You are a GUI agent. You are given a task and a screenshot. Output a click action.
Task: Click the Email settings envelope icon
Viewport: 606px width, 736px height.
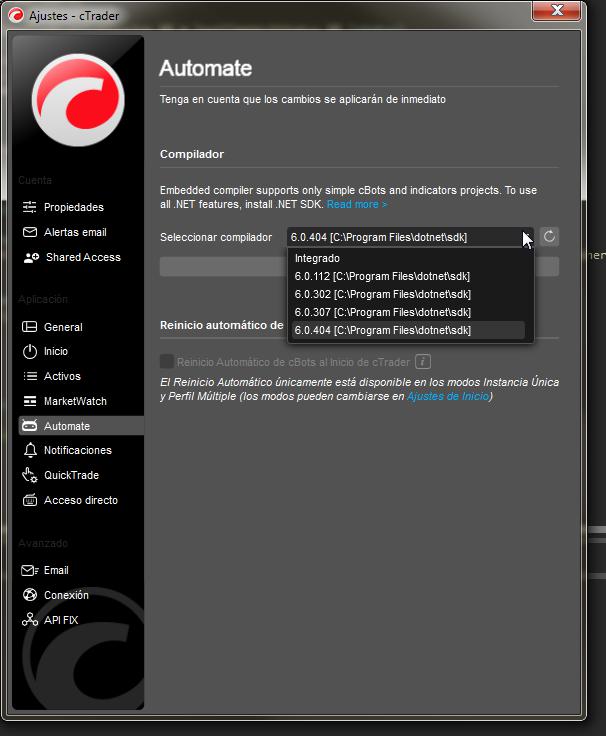tap(30, 570)
